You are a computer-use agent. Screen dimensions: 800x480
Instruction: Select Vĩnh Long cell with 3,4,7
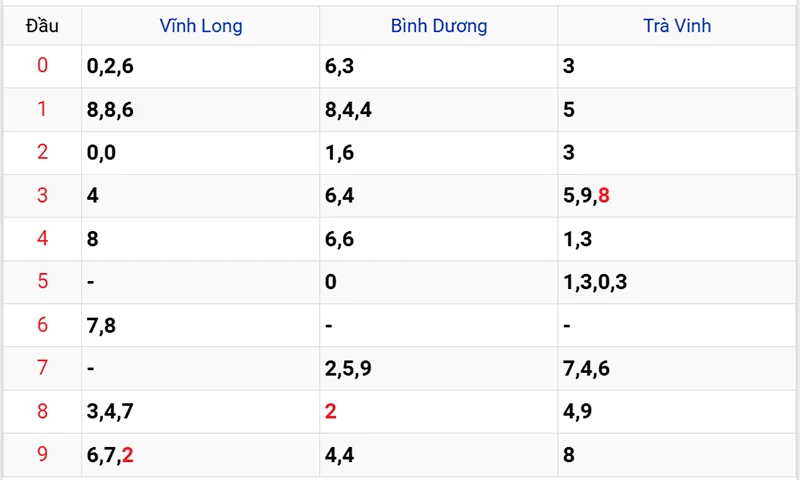108,412
